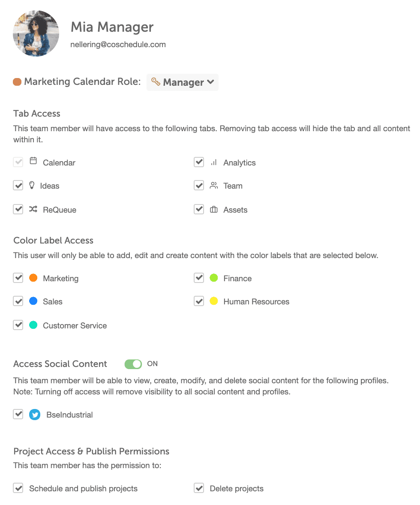Screen dimensions: 420x505
Task: Uncheck the Analytics tab access checkbox
Action: click(199, 162)
